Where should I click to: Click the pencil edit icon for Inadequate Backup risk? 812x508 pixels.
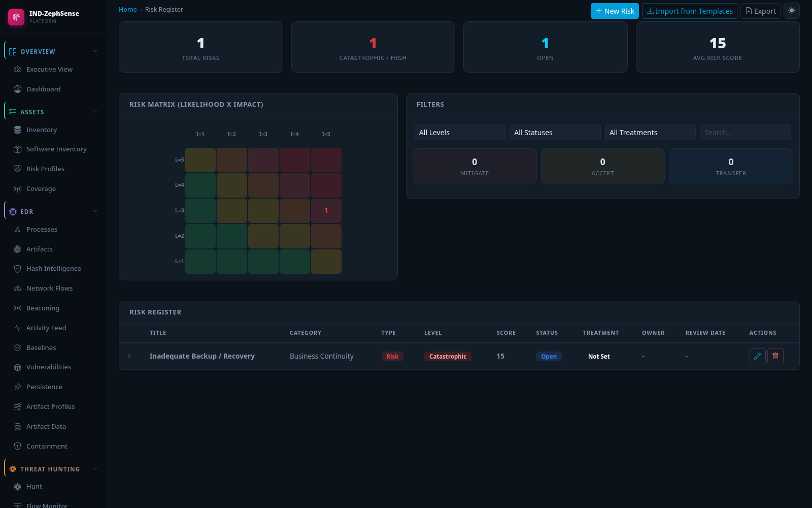[x=757, y=356]
